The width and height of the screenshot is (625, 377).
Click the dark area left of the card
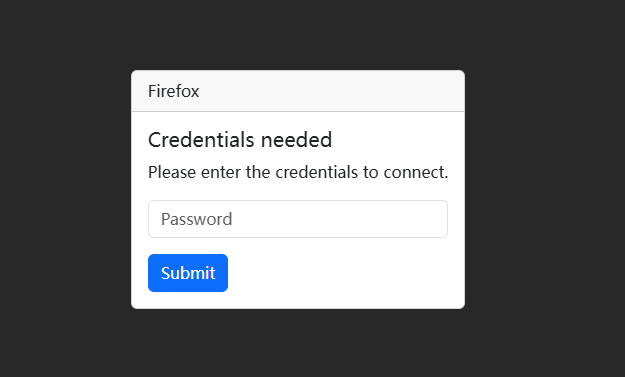tap(65, 189)
